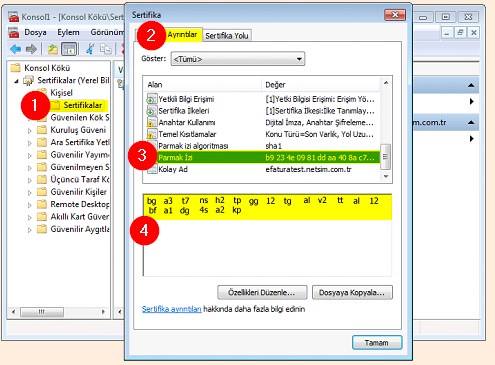495x365 pixels.
Task: Close the Sertifika dialog
Action: (395, 15)
